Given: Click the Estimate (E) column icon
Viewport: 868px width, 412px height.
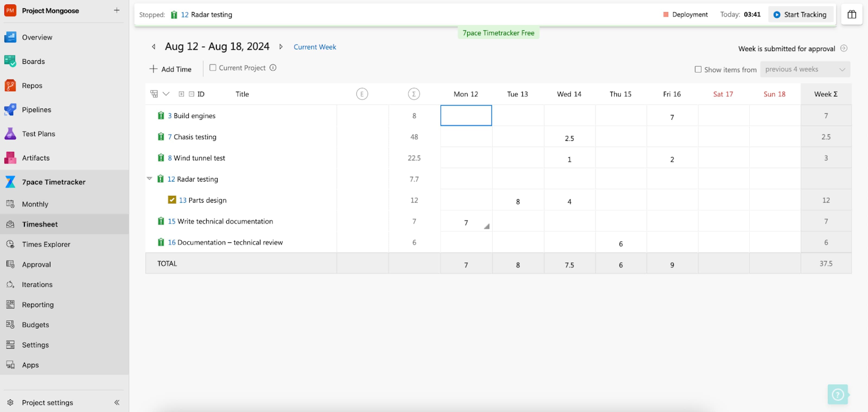Looking at the screenshot, I should pyautogui.click(x=362, y=94).
